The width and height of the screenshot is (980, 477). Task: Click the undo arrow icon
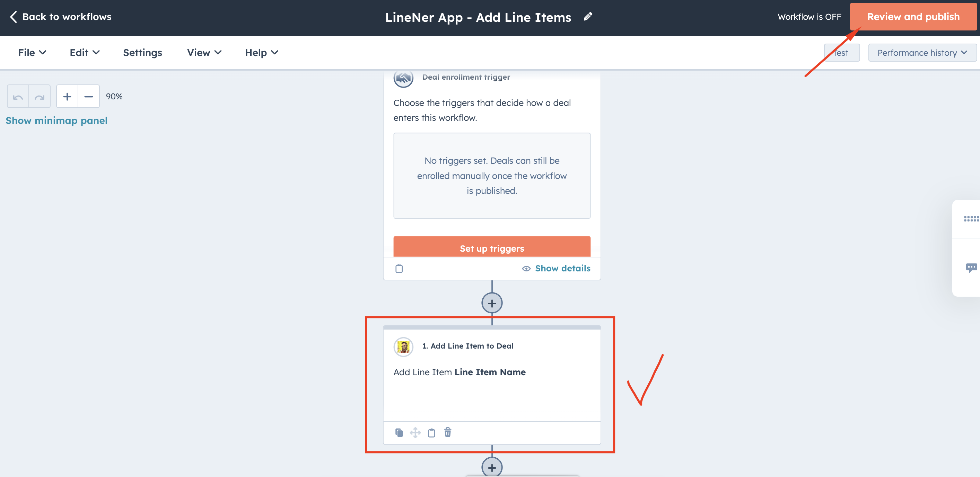[18, 96]
